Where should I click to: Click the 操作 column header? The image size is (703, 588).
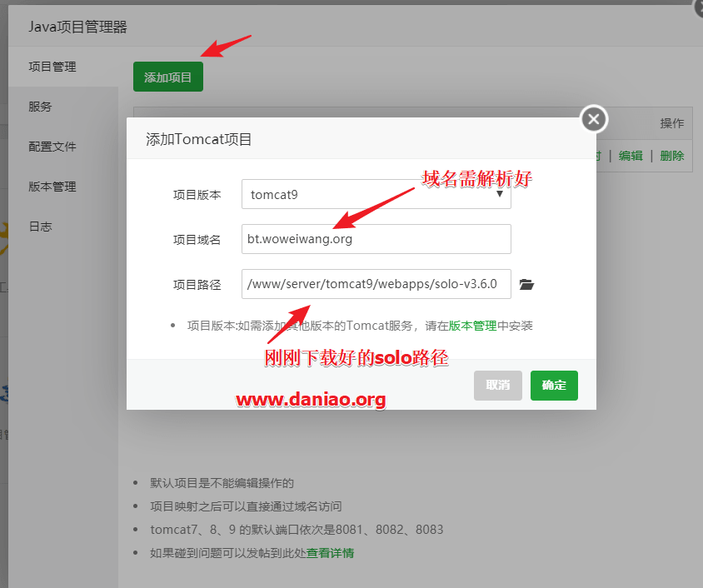click(x=671, y=123)
